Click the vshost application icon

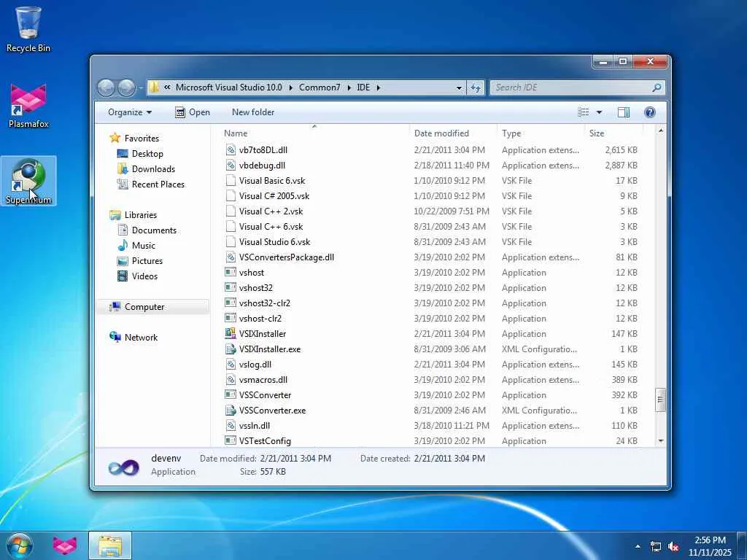pos(231,273)
